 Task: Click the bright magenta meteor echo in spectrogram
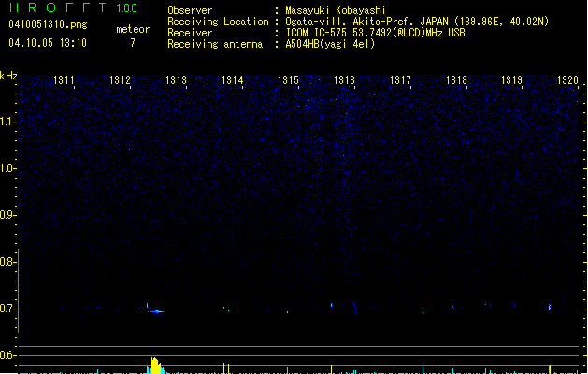[156, 311]
